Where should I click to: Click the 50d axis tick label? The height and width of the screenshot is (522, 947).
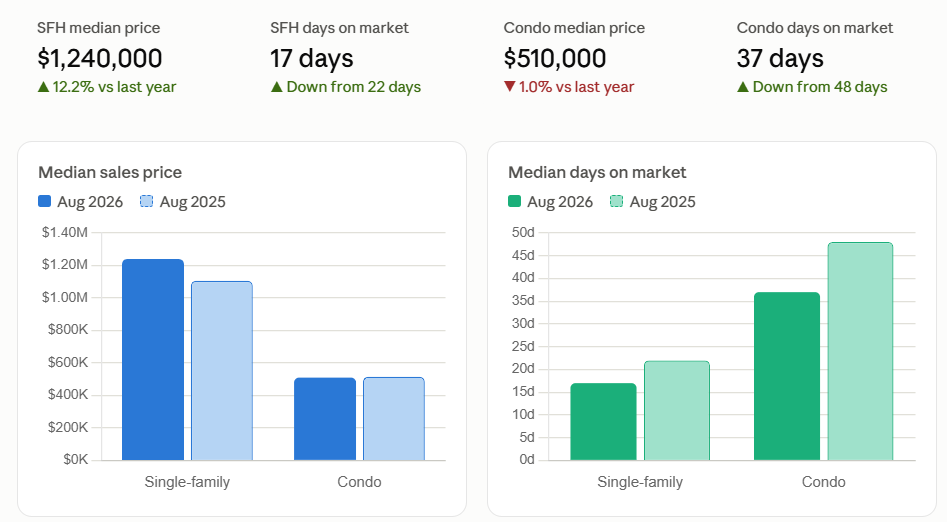click(523, 233)
